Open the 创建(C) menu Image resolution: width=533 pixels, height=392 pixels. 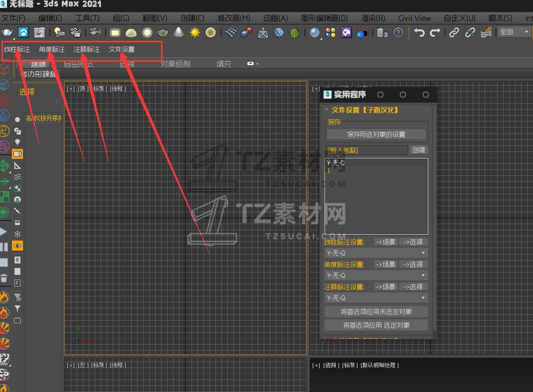[192, 18]
